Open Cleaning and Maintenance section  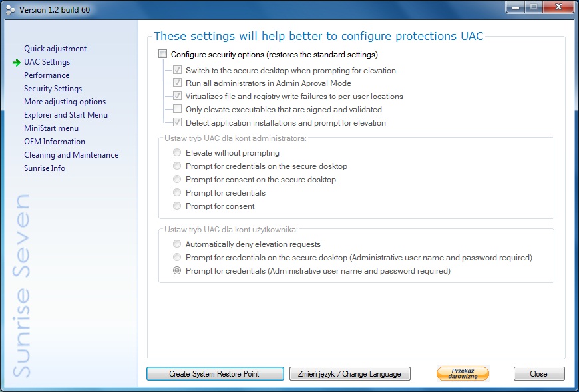(71, 155)
